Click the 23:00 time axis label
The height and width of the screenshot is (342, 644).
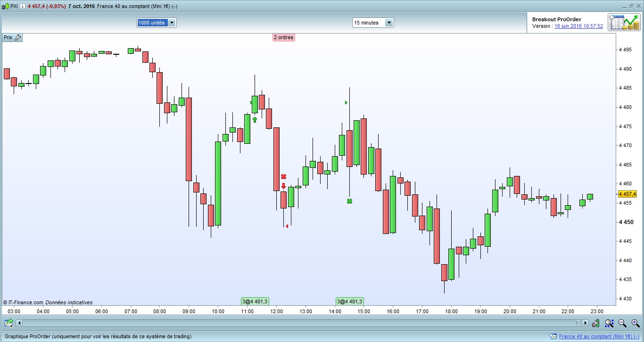[597, 311]
